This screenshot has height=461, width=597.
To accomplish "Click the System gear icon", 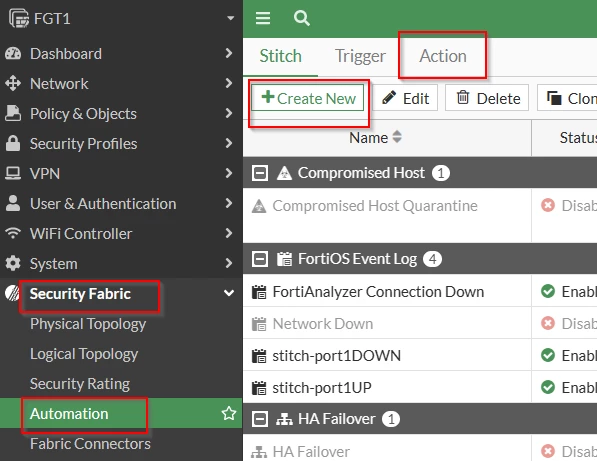I will [x=13, y=263].
